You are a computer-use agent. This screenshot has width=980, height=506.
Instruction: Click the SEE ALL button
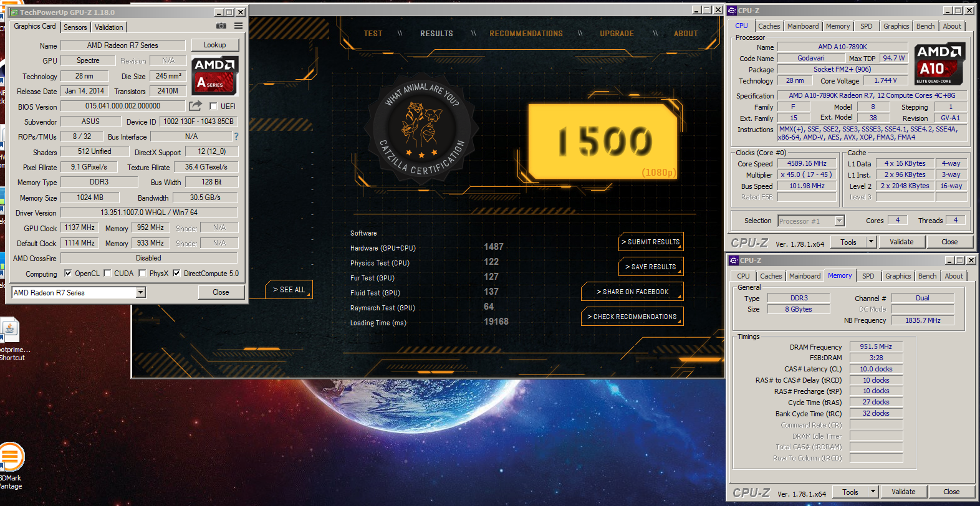pyautogui.click(x=289, y=290)
